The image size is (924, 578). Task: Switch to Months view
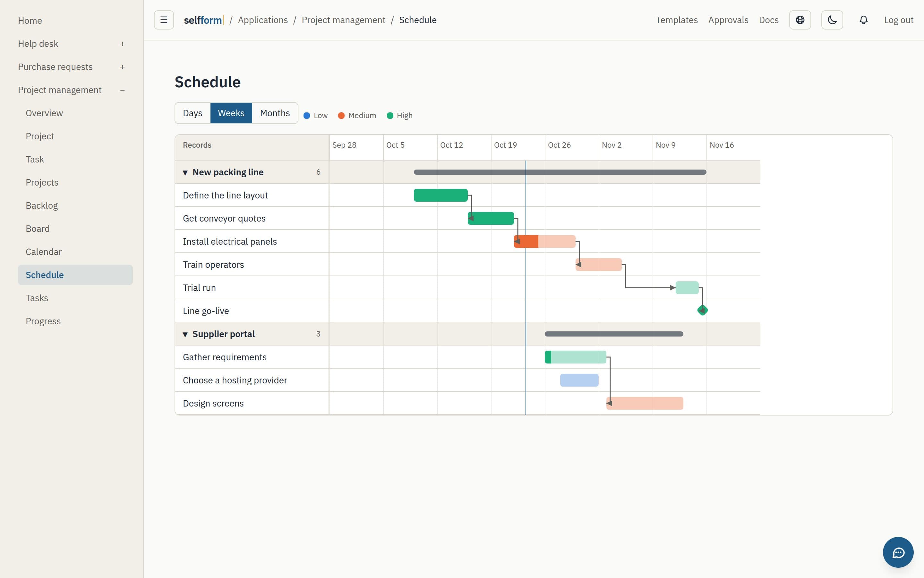[x=275, y=113]
